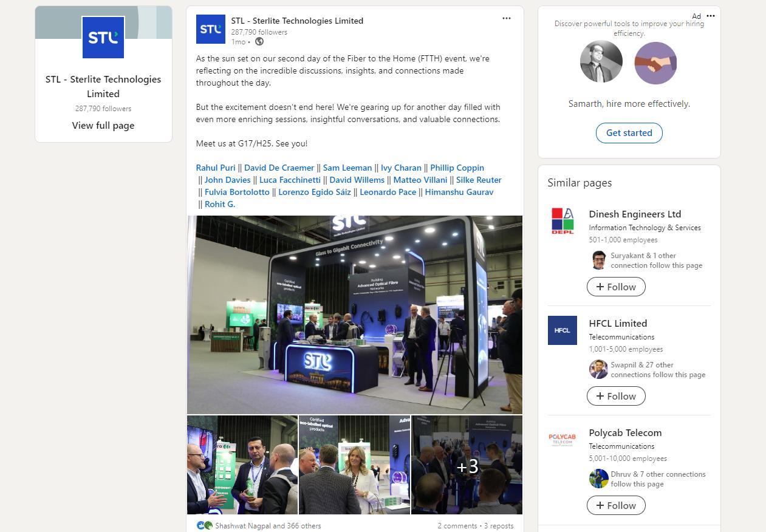The width and height of the screenshot is (766, 532).
Task: Click the HFCL company logo
Action: (563, 330)
